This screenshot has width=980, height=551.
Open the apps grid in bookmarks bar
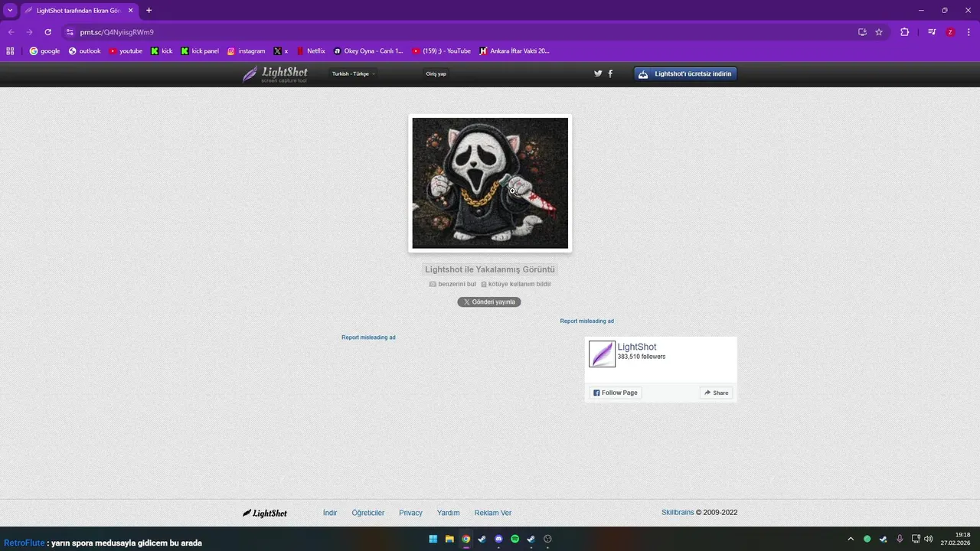(x=10, y=51)
